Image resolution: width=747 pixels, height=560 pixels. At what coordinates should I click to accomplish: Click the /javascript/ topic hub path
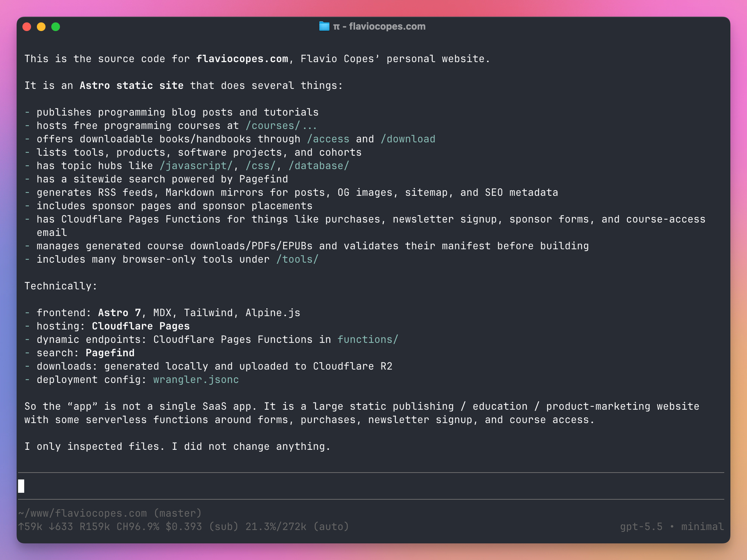click(x=196, y=166)
